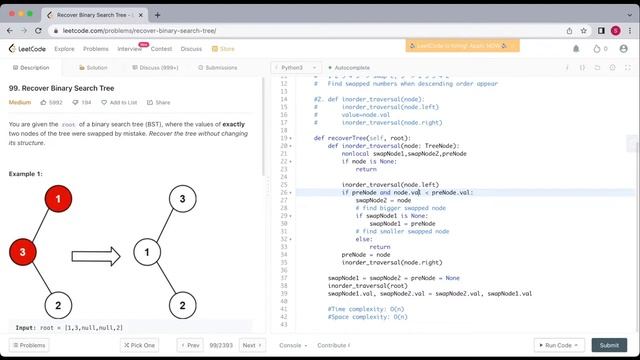The height and width of the screenshot is (360, 640).
Task: Reset code to default template icon
Action: pos(598,68)
